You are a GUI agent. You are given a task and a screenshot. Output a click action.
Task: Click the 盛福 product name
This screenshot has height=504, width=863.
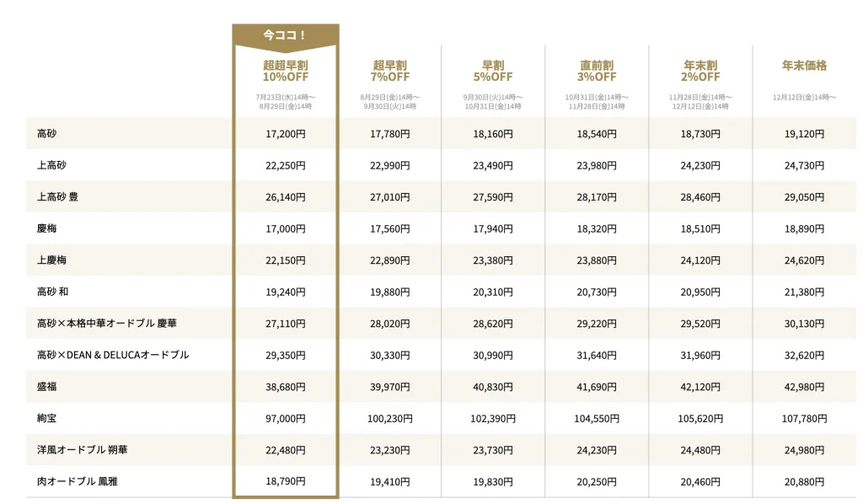(47, 387)
